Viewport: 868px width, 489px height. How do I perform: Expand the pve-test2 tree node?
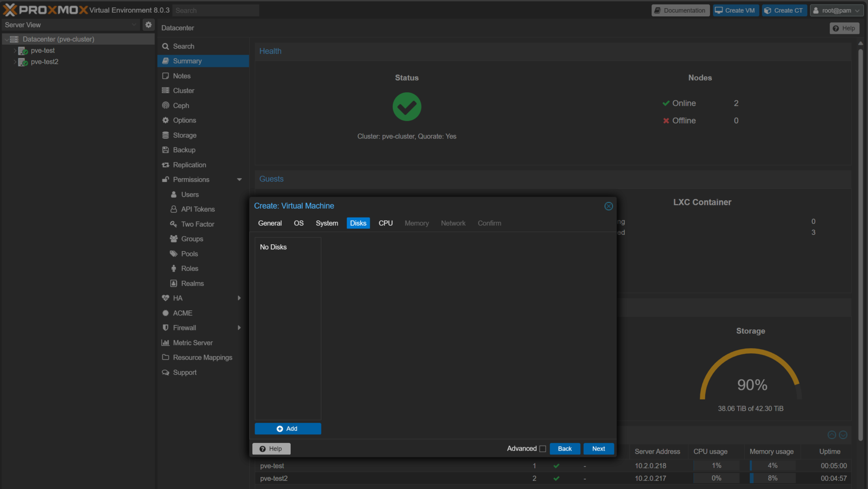15,62
